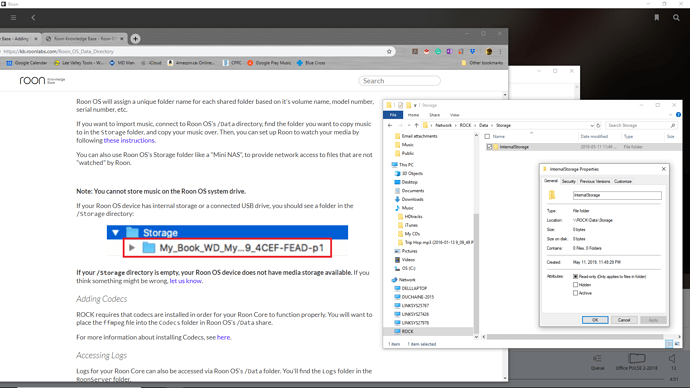Switch Explorer to large icons view
This screenshot has width=690, height=388.
[x=677, y=344]
